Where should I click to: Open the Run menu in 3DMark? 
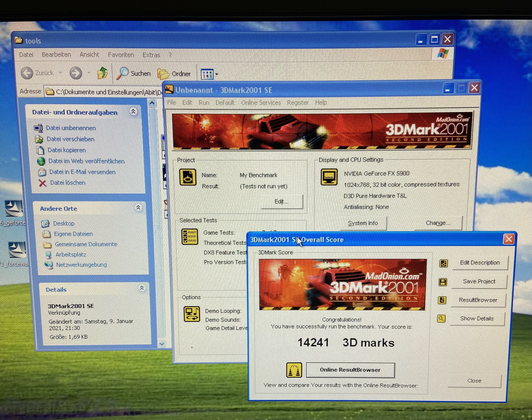[x=204, y=102]
